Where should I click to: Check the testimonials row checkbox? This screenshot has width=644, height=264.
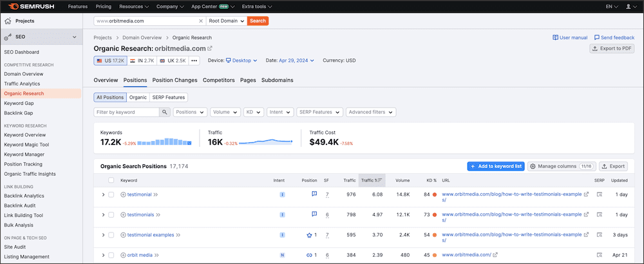pyautogui.click(x=111, y=214)
